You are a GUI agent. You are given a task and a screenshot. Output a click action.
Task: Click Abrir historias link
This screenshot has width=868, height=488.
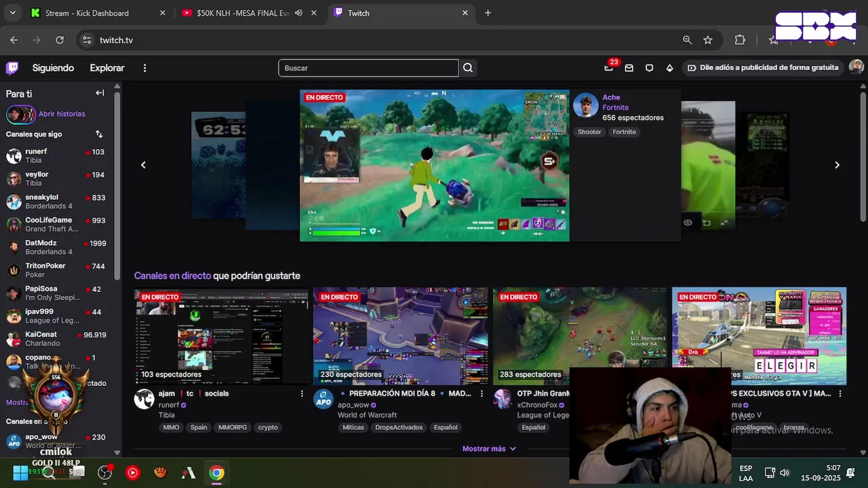(x=62, y=114)
